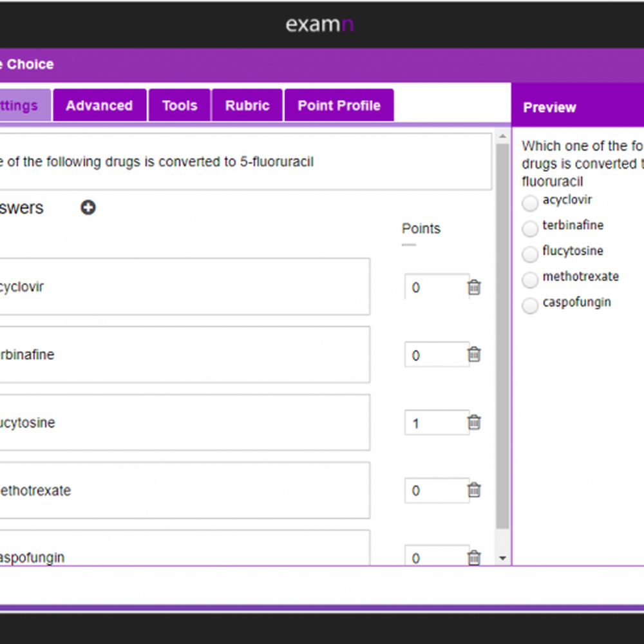
Task: Click the scroll down arrow of the answers panel
Action: pos(502,558)
